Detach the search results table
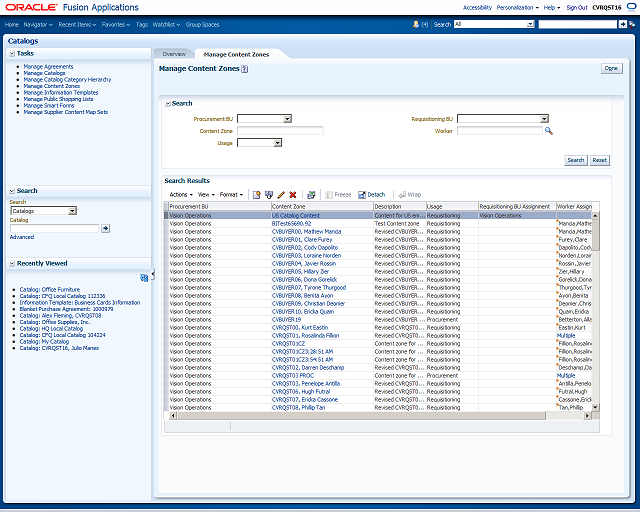This screenshot has width=640, height=512. tap(371, 195)
